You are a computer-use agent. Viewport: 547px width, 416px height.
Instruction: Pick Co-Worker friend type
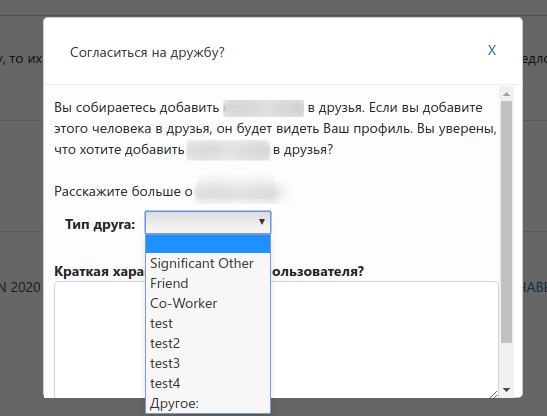click(x=208, y=303)
